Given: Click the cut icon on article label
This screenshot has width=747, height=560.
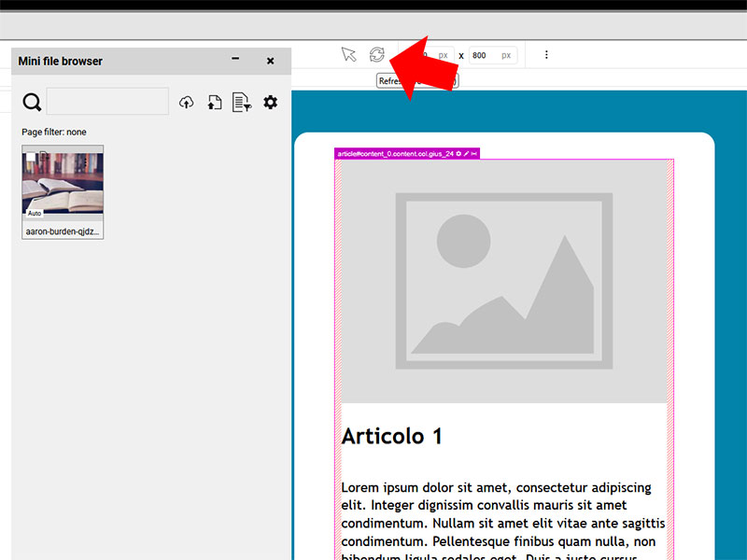Looking at the screenshot, I should coord(473,153).
